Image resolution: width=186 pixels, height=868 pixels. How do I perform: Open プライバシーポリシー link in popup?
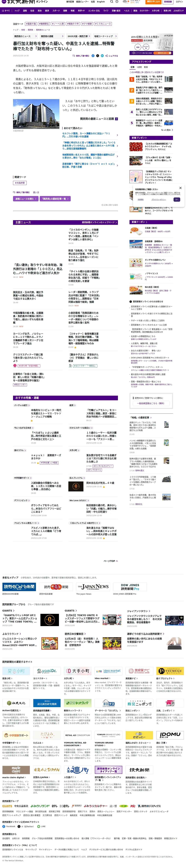pos(159,199)
